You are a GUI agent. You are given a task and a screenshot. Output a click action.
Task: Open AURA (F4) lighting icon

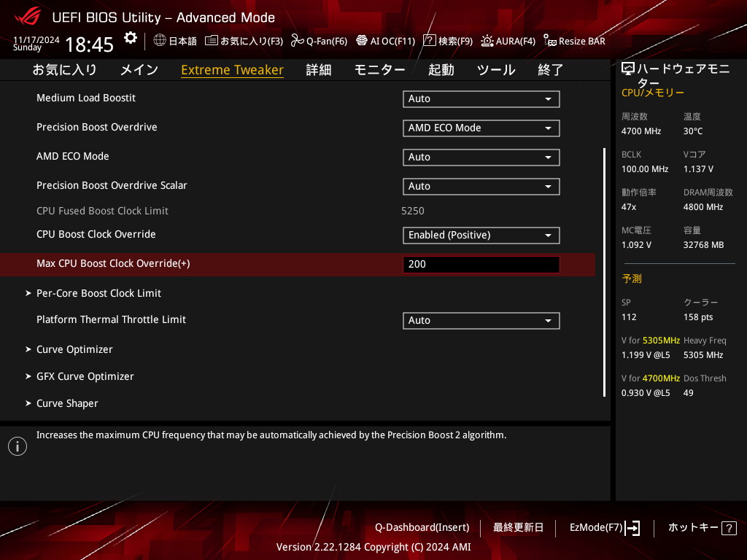(487, 41)
